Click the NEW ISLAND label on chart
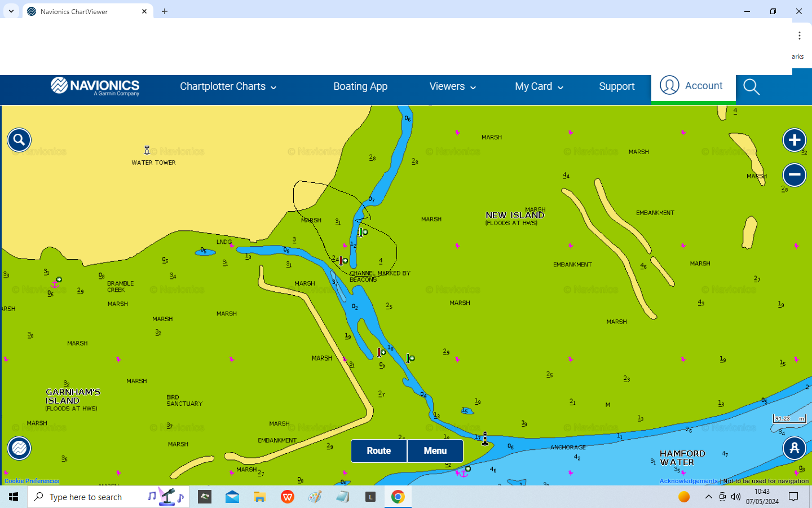 (515, 215)
